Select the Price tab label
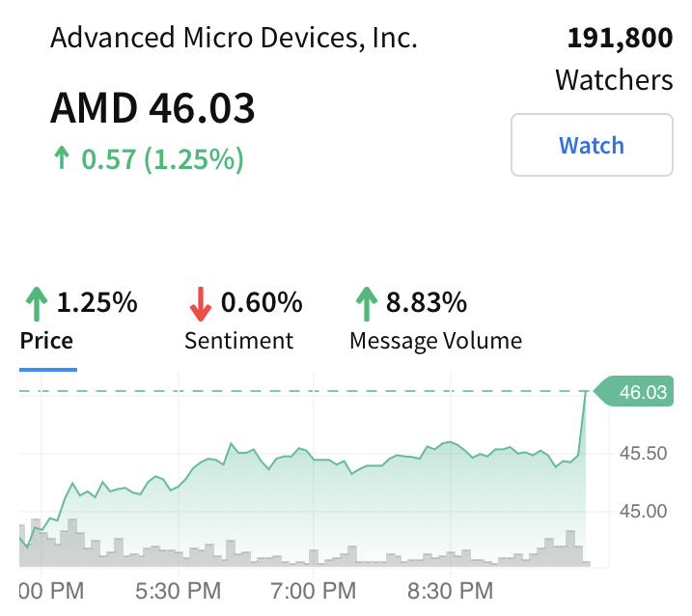The width and height of the screenshot is (692, 616). pos(46,341)
